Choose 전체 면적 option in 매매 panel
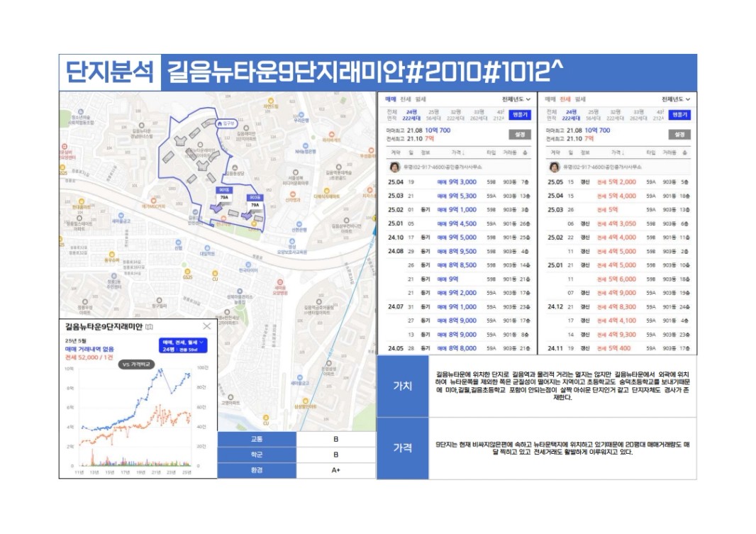This screenshot has height=534, width=756. (391, 115)
